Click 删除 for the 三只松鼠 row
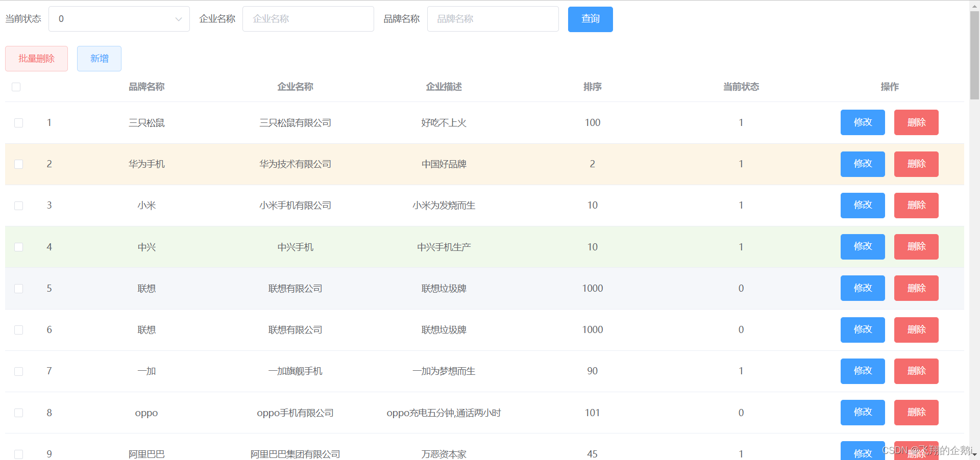 916,122
